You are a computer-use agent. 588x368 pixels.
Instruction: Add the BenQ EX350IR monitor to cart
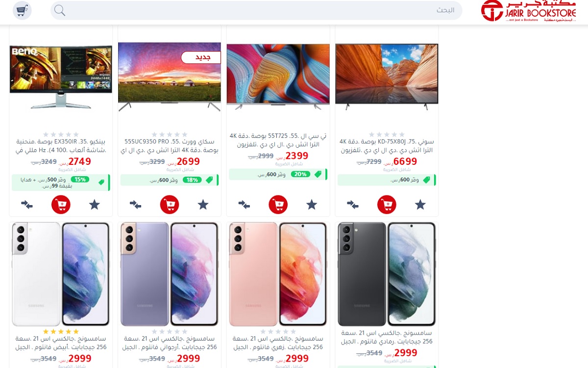pyautogui.click(x=61, y=204)
